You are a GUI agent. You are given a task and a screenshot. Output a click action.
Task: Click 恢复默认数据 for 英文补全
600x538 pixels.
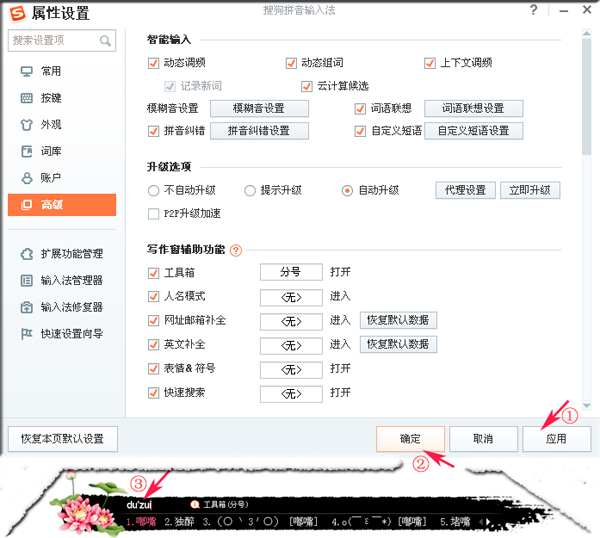point(398,344)
